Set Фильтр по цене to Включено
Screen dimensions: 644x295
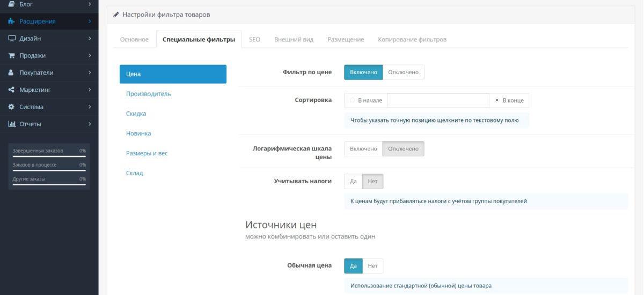[x=363, y=73]
